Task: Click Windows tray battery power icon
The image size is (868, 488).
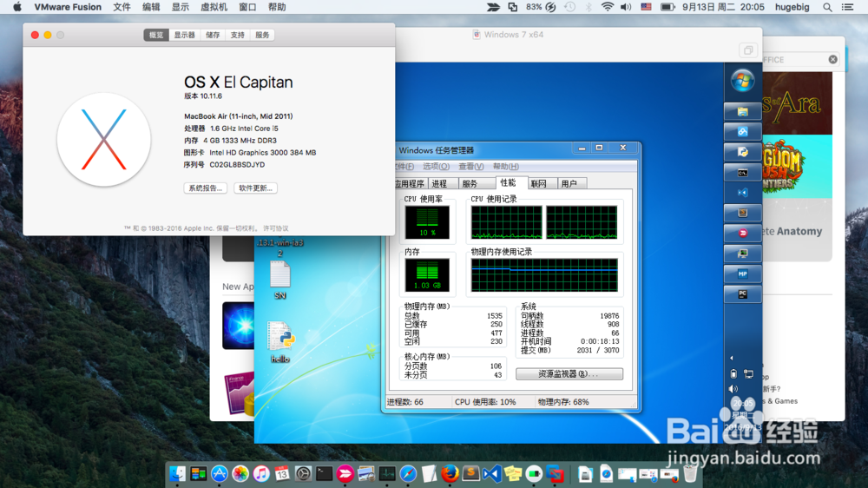Action: click(733, 374)
